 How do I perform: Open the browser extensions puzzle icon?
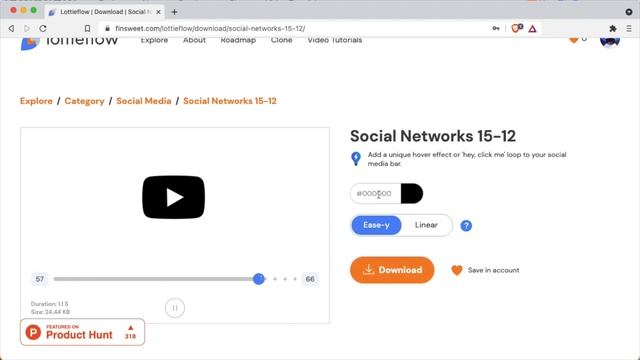(613, 29)
